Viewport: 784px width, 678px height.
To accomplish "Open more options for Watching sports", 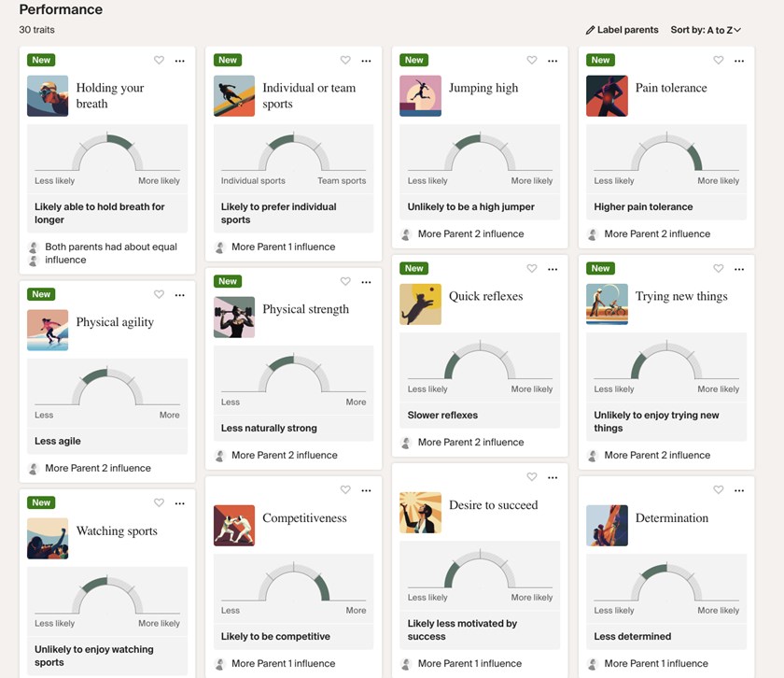I will 179,503.
